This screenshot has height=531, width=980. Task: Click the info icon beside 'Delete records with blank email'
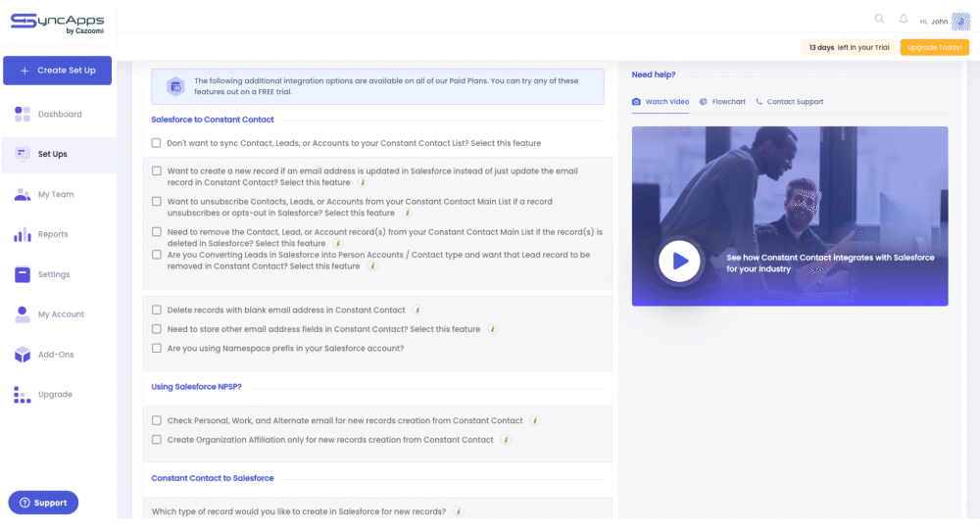pyautogui.click(x=417, y=310)
